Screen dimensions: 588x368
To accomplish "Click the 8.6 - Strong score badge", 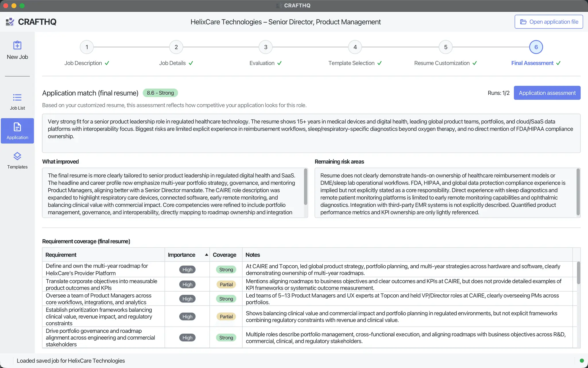I will click(160, 93).
